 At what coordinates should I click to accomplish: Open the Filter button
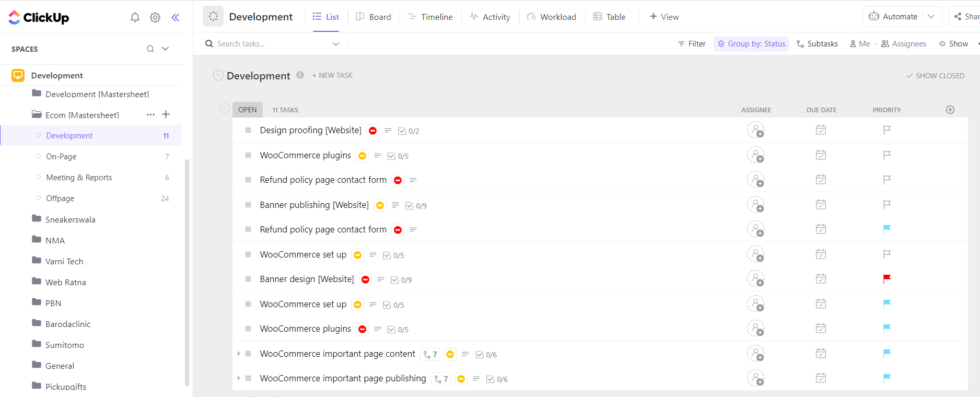click(692, 44)
